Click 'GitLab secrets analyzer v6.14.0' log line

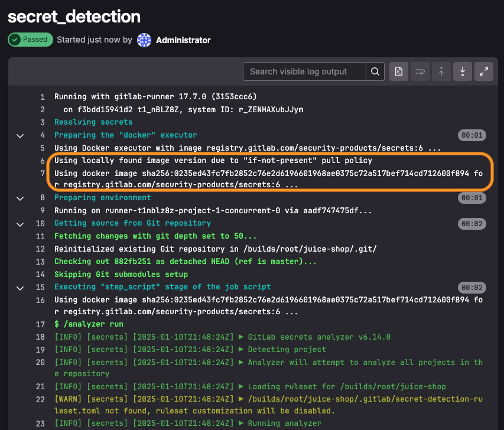click(222, 337)
